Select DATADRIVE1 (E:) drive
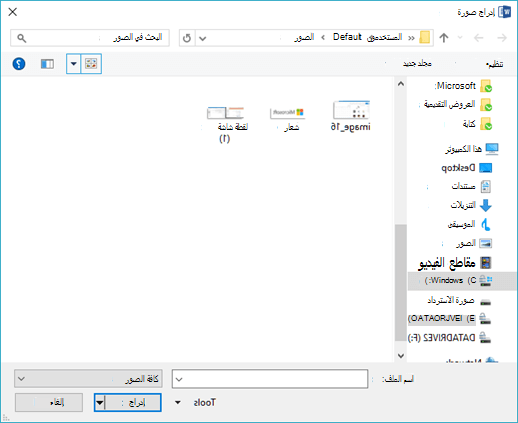 [x=450, y=319]
